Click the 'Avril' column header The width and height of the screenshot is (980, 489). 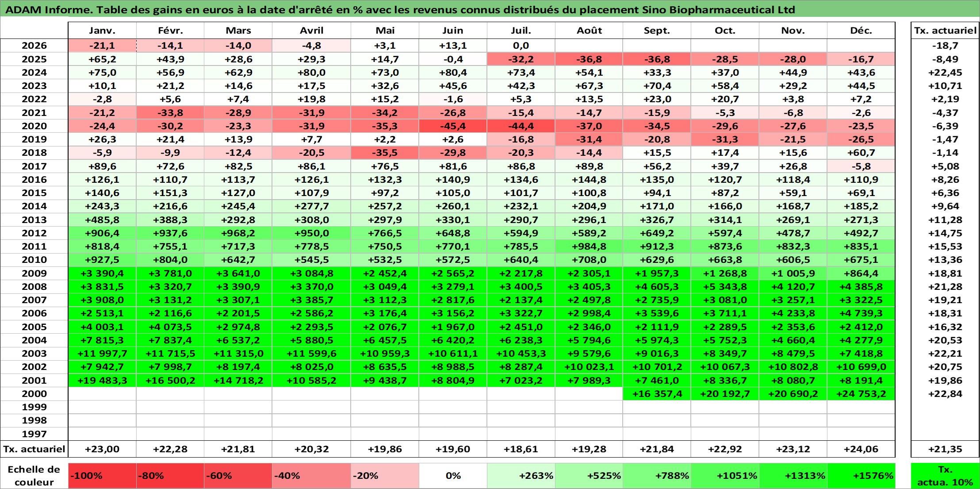coord(311,31)
